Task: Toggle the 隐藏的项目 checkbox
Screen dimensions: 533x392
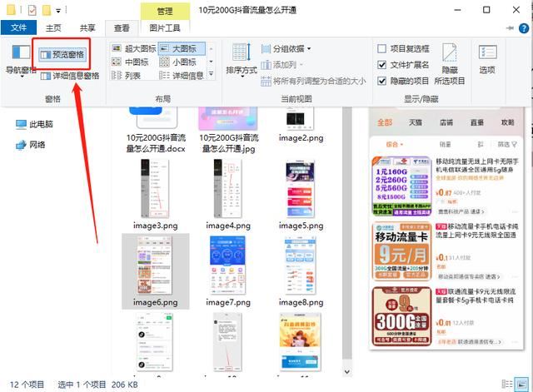Action: [x=382, y=81]
